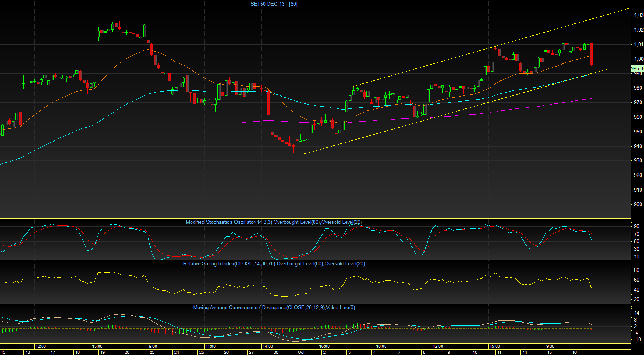Select the Moving Average Convergence / Divergence title
Viewport: 644px width, 355px height.
pyautogui.click(x=274, y=308)
